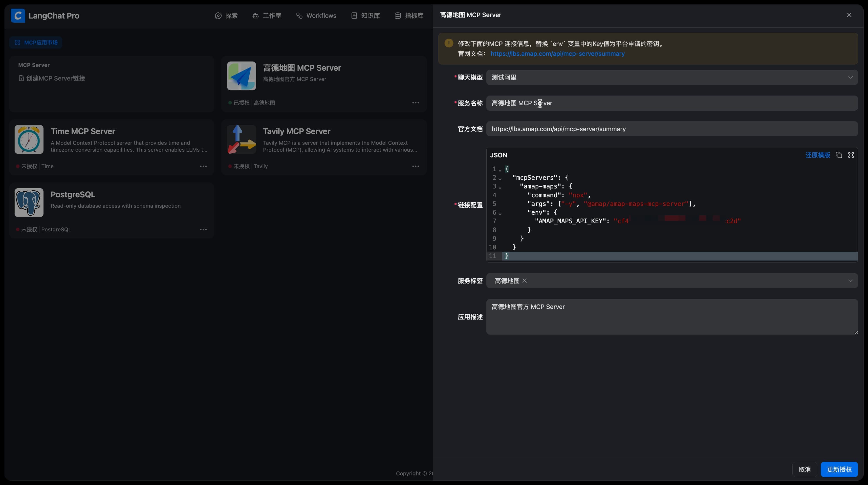Remove the 高德地图 tag
This screenshot has width=868, height=485.
pos(524,281)
